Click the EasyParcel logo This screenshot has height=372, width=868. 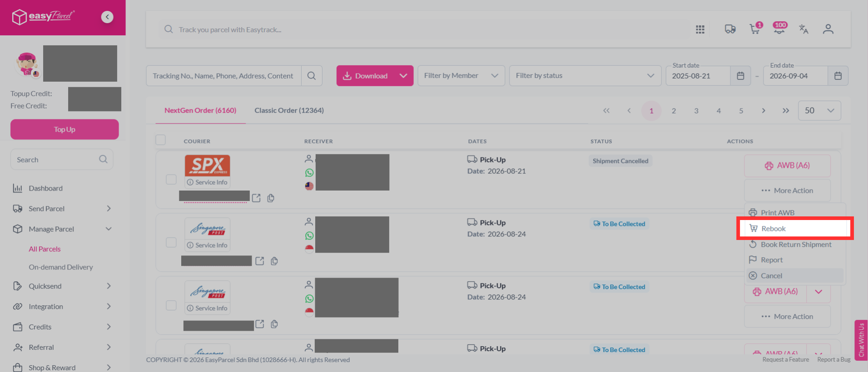point(44,17)
